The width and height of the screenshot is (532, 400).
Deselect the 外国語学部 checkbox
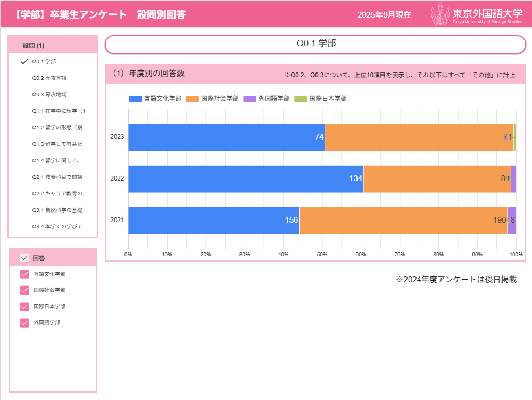click(24, 323)
